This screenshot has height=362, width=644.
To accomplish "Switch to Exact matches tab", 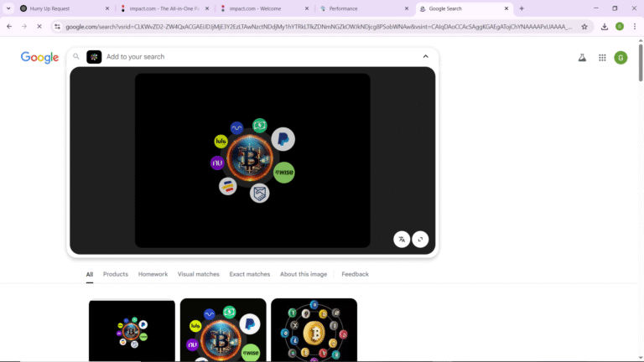I will pyautogui.click(x=250, y=274).
